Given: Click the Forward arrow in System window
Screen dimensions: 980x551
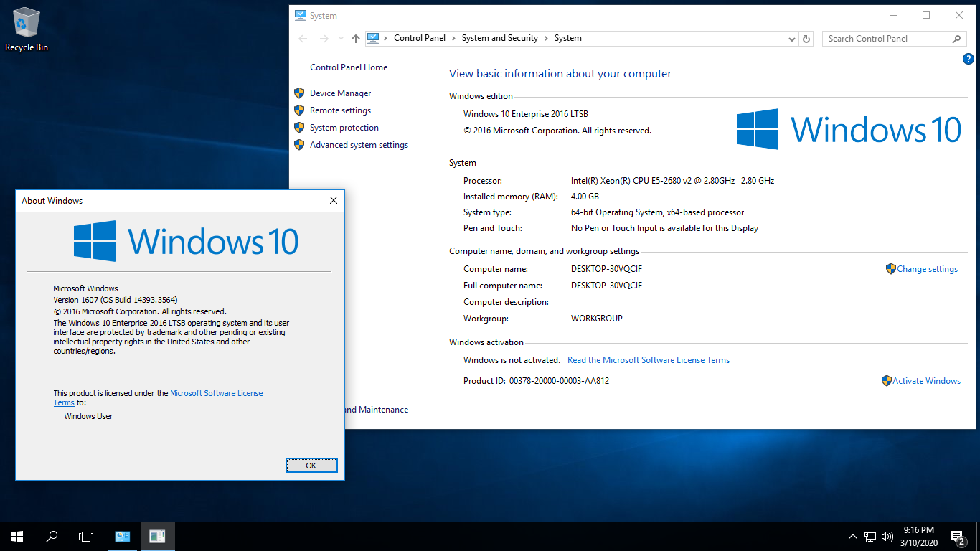Looking at the screenshot, I should click(324, 39).
